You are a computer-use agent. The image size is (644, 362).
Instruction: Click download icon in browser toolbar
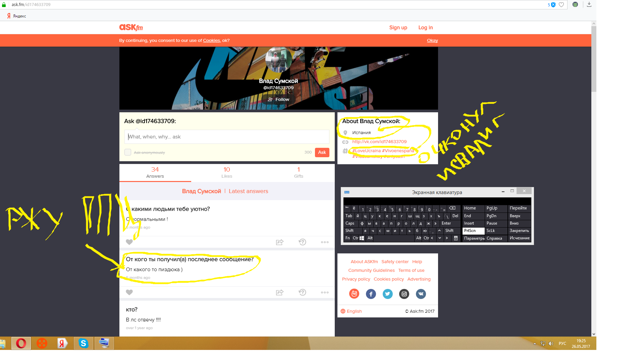pyautogui.click(x=589, y=4)
